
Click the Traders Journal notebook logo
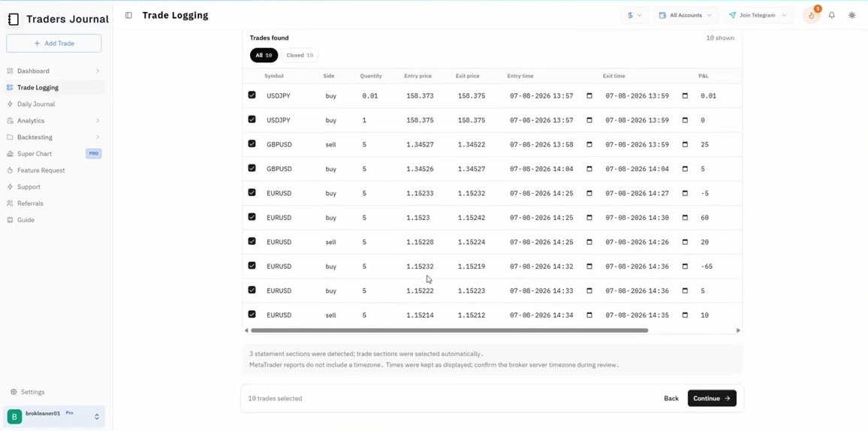tap(14, 20)
